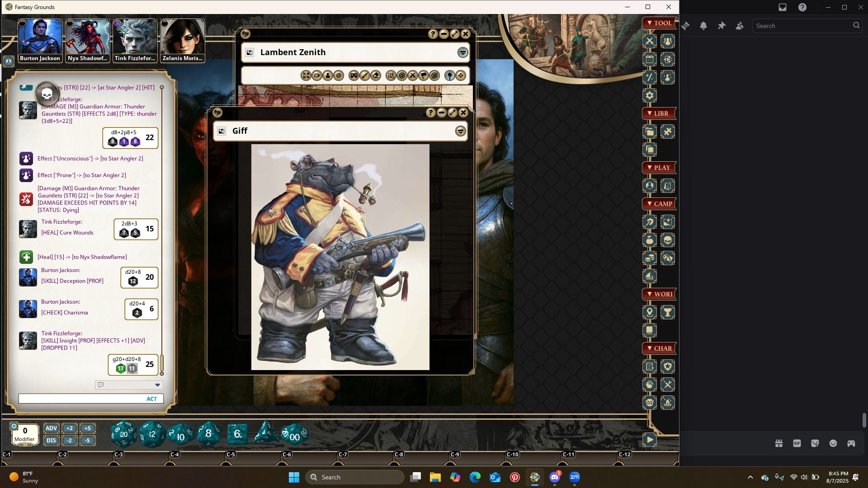This screenshot has height=488, width=868.
Task: Open the skull icon in CAMP sidebar
Action: click(x=667, y=240)
